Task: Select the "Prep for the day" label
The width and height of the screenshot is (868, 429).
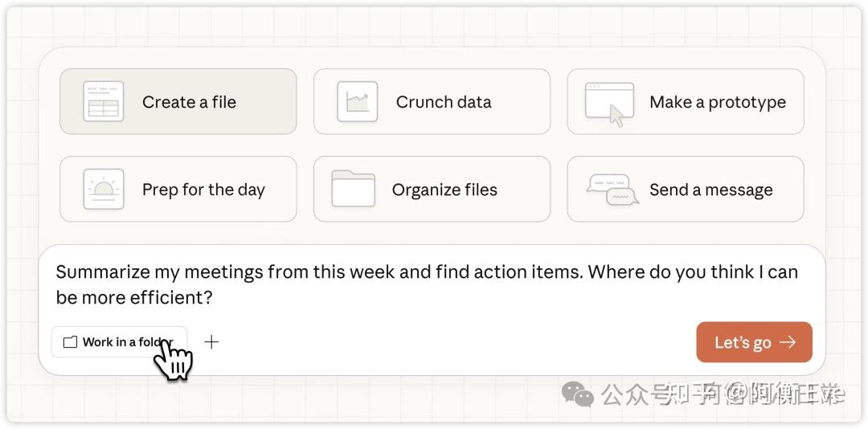Action: [203, 190]
